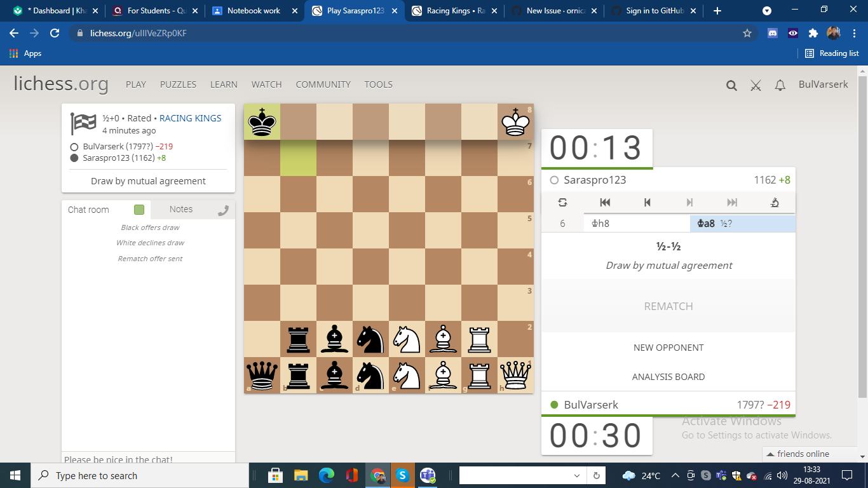Image resolution: width=868 pixels, height=488 pixels.
Task: Open the Chrome extensions puzzle icon
Action: 813,34
